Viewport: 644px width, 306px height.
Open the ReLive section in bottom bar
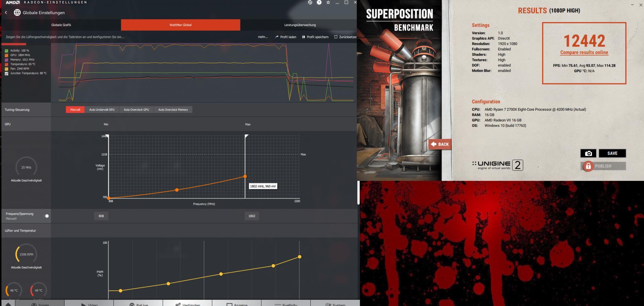point(138,304)
